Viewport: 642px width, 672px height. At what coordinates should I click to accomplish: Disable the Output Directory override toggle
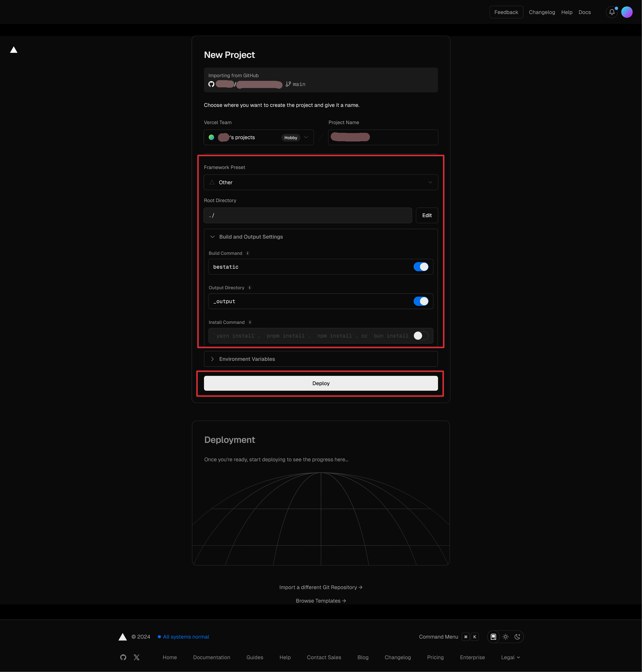(x=421, y=301)
